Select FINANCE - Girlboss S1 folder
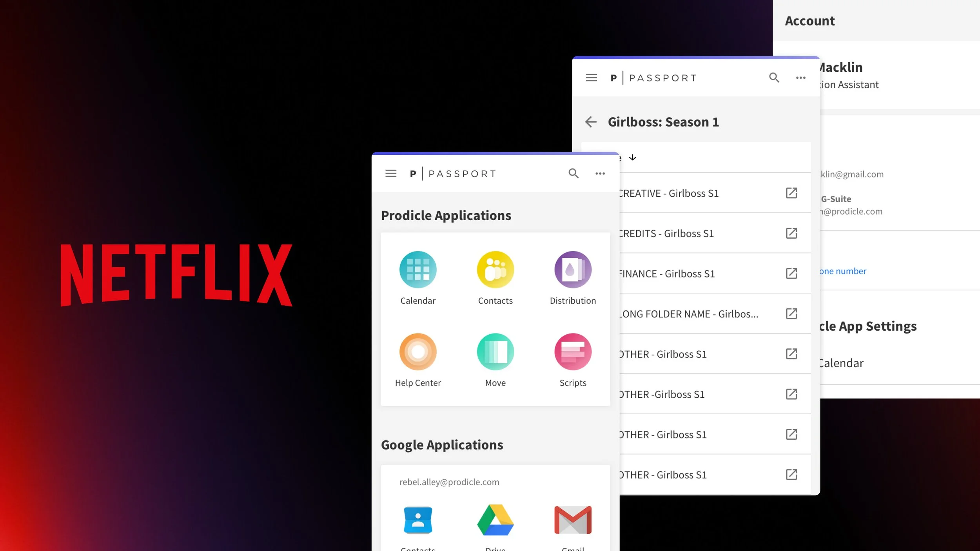Image resolution: width=980 pixels, height=551 pixels. tap(715, 274)
